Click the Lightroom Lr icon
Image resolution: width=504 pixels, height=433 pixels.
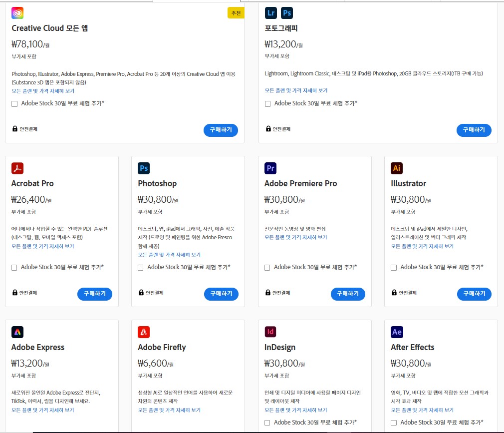270,13
